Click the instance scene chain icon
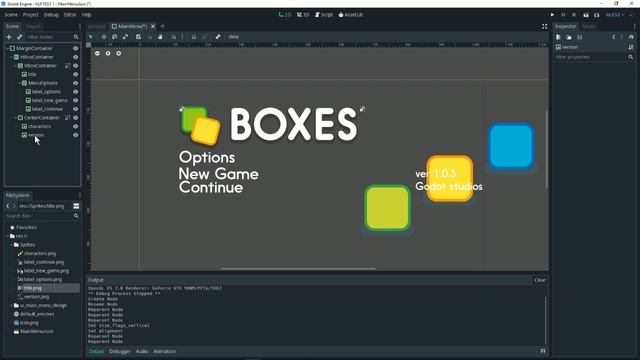 point(19,37)
